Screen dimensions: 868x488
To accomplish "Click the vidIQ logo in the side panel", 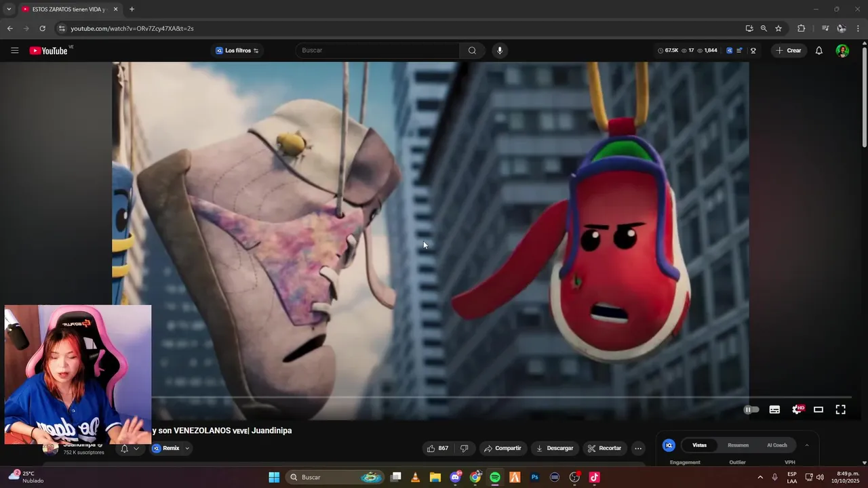I will click(x=669, y=445).
